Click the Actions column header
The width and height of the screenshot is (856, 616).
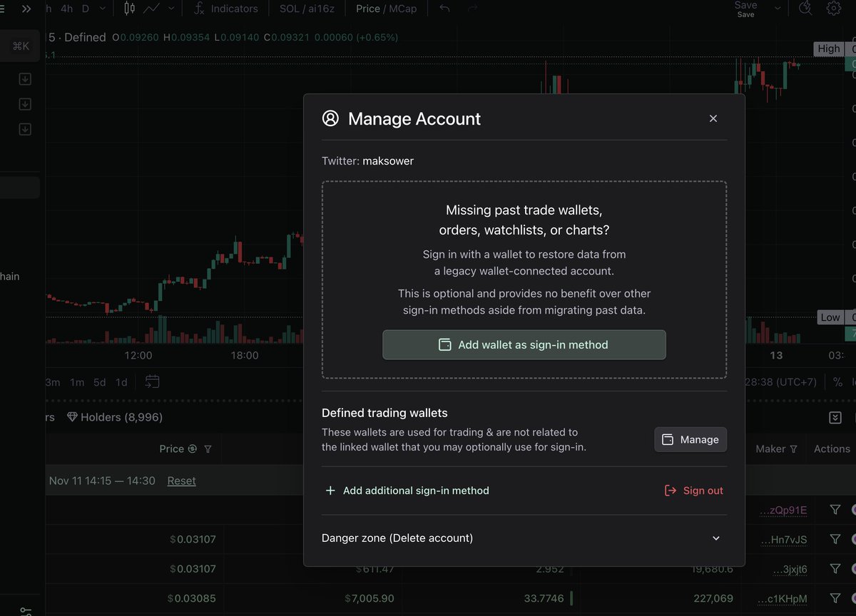click(832, 449)
